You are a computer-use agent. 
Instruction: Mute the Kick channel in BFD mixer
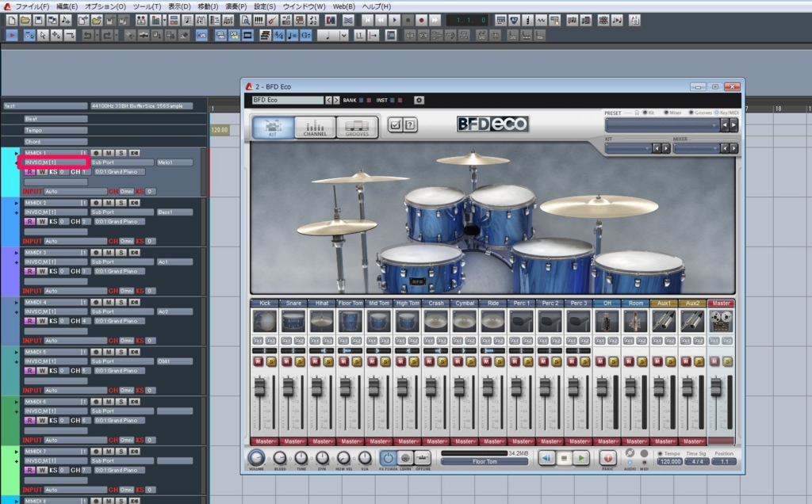pos(259,361)
